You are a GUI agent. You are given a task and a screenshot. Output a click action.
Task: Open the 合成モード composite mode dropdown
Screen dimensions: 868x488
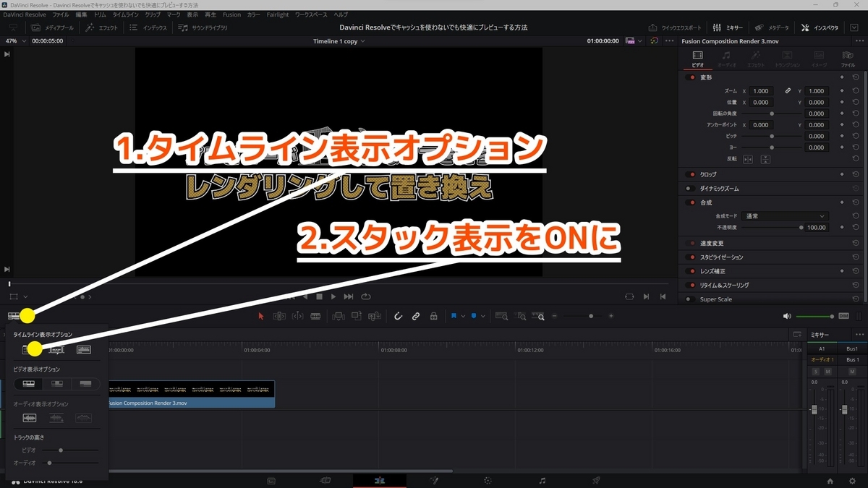pyautogui.click(x=784, y=215)
